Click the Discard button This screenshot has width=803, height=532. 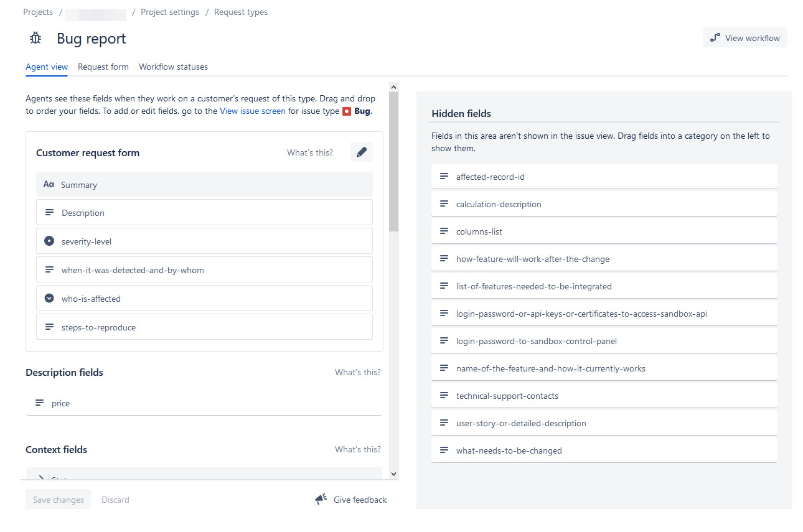(x=116, y=500)
